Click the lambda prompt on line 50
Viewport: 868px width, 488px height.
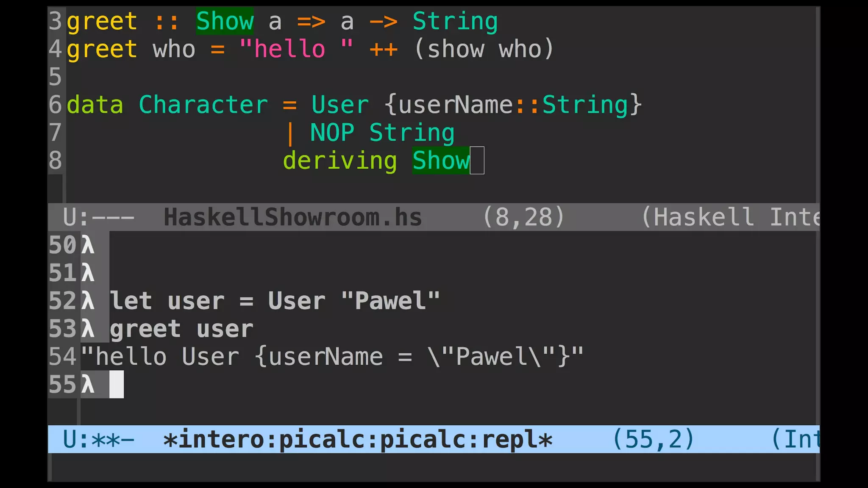88,245
